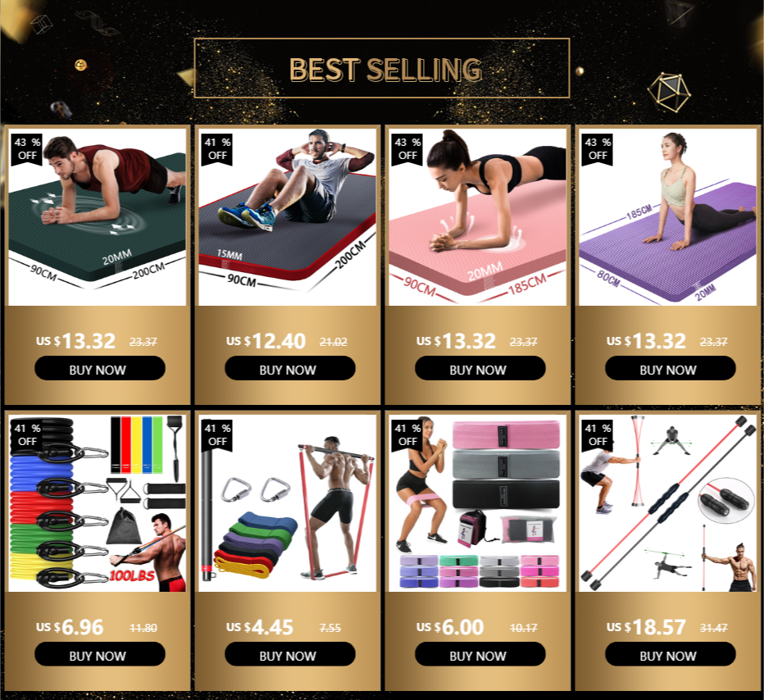Click Buy Now for purple yoga mat

click(670, 368)
